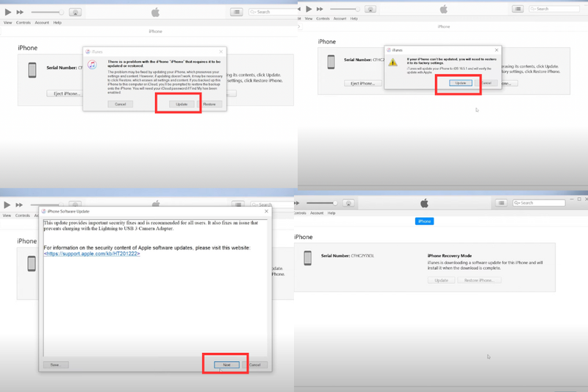
Task: Close the iPhone Software Update dialog
Action: point(266,212)
